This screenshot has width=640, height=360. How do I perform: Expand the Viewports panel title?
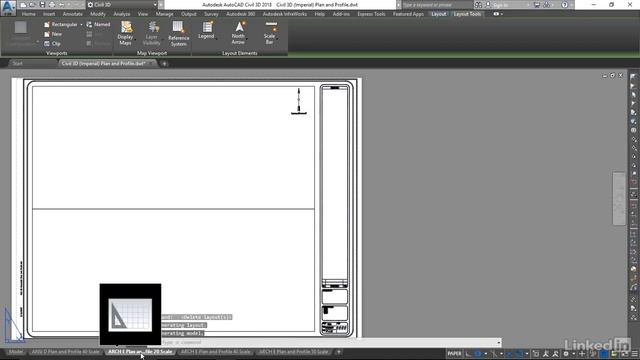click(57, 53)
